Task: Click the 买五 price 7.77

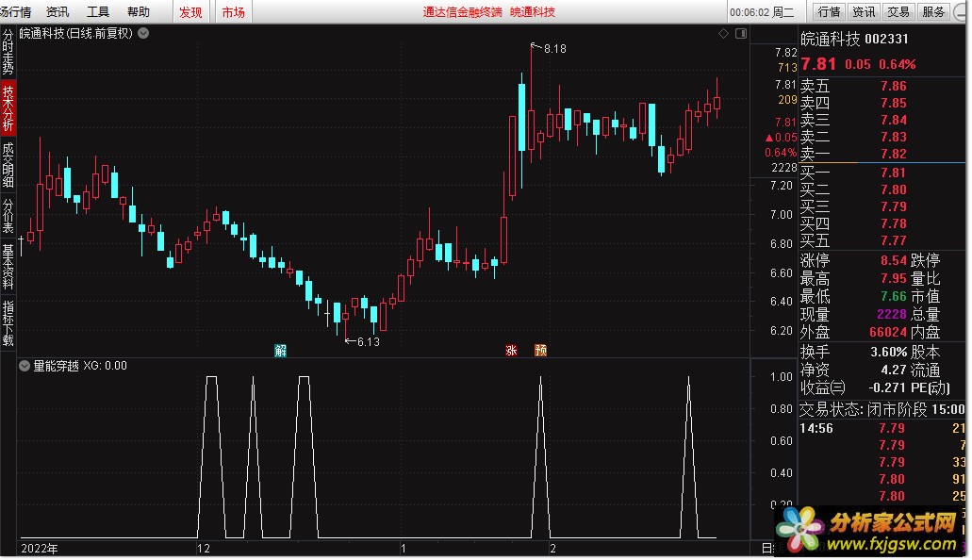Action: [893, 240]
